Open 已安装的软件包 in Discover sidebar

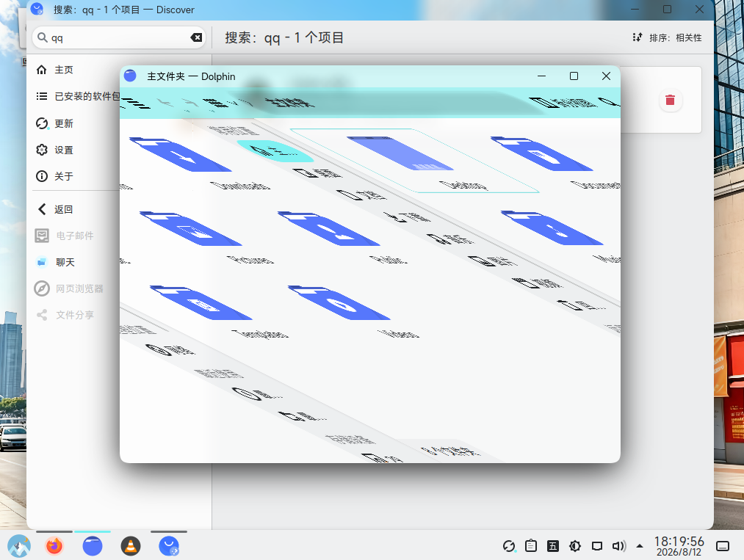click(76, 96)
